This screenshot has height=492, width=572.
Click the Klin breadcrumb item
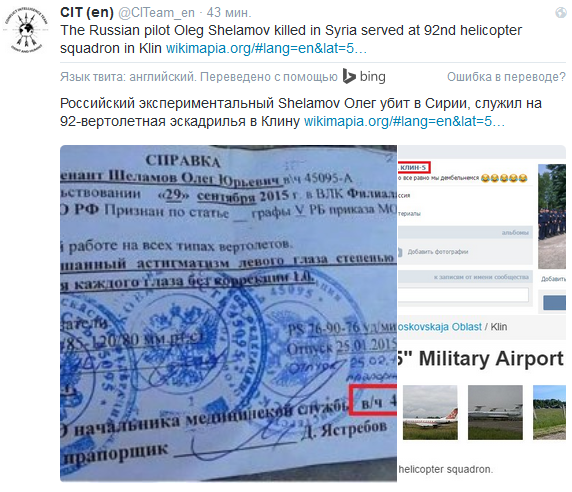[499, 326]
